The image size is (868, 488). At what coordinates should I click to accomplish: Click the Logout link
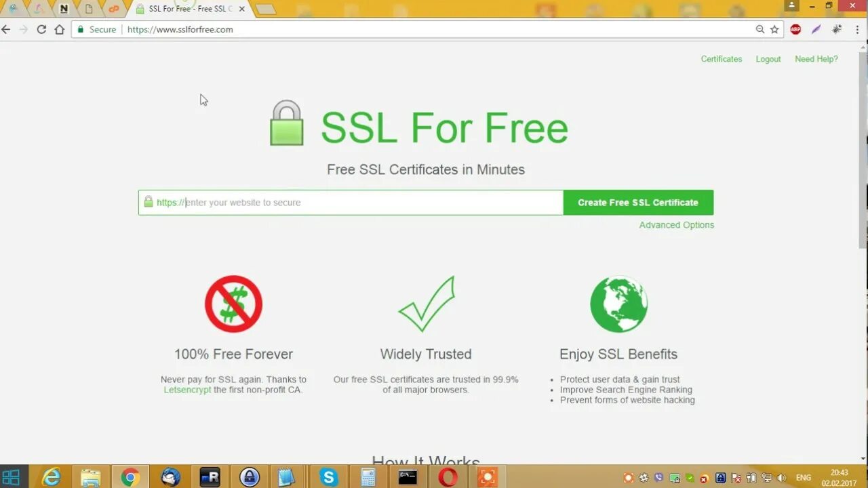(x=768, y=59)
